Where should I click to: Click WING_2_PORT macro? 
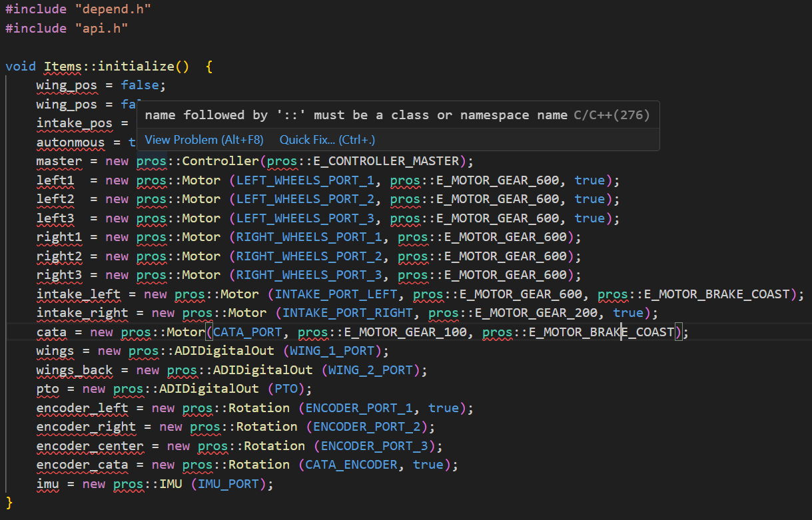point(371,370)
